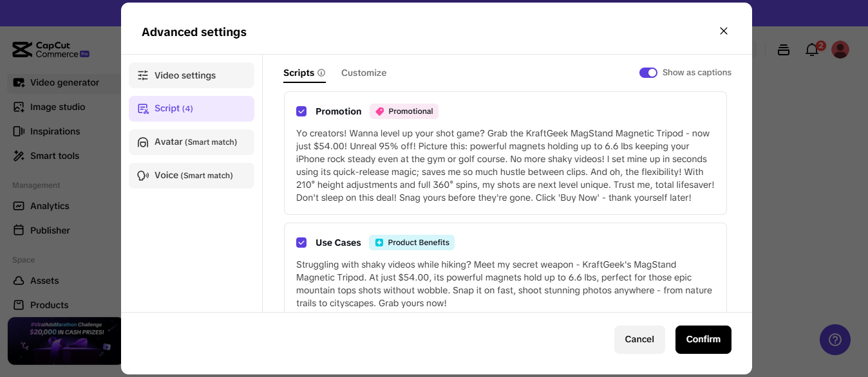Close the Advanced settings dialog
The width and height of the screenshot is (868, 377).
(724, 31)
